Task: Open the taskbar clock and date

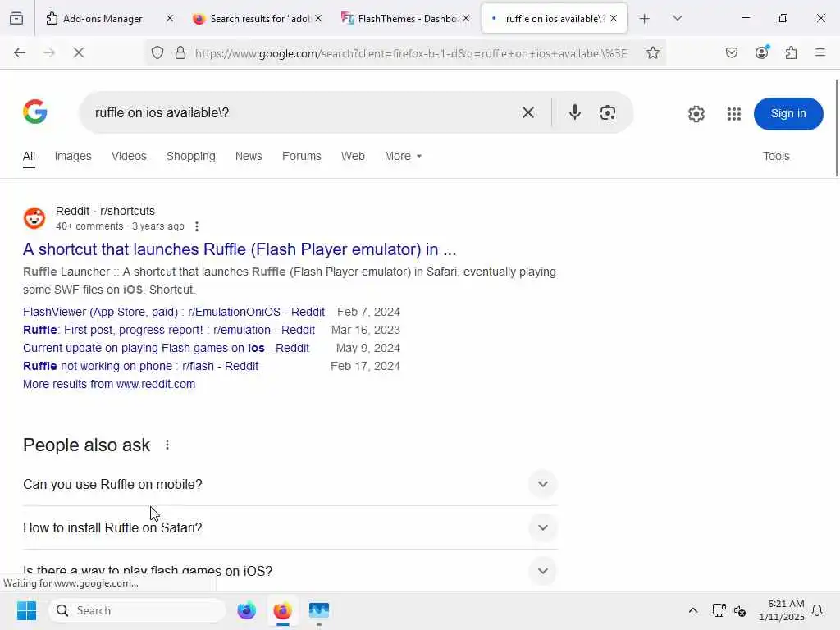Action: [x=782, y=610]
